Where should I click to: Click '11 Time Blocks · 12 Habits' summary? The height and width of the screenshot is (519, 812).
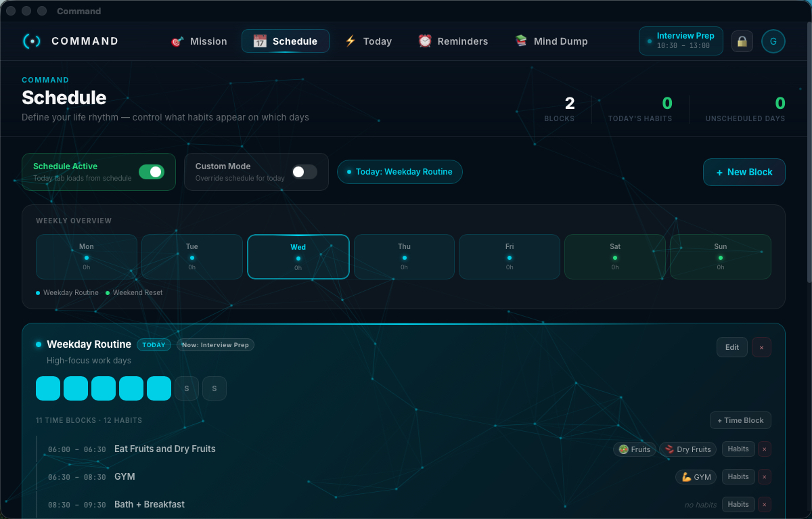click(89, 420)
